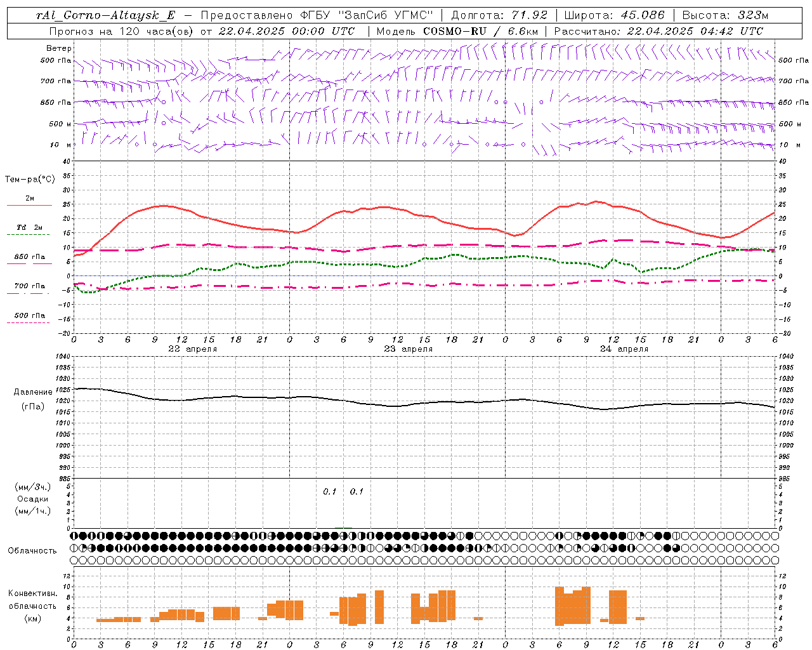Image resolution: width=812 pixels, height=650 pixels.
Task: Select the Высота: 323м value
Action: click(x=725, y=16)
